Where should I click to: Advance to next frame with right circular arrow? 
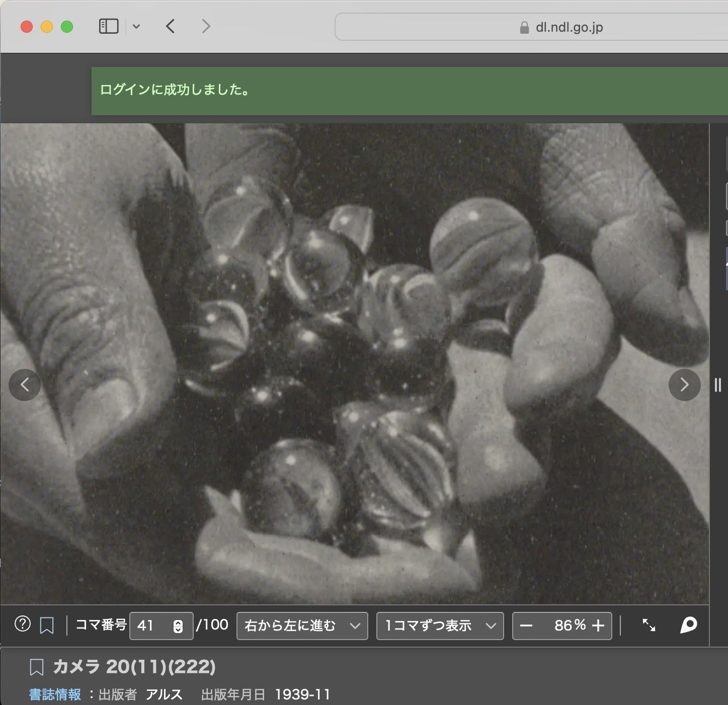(x=684, y=385)
